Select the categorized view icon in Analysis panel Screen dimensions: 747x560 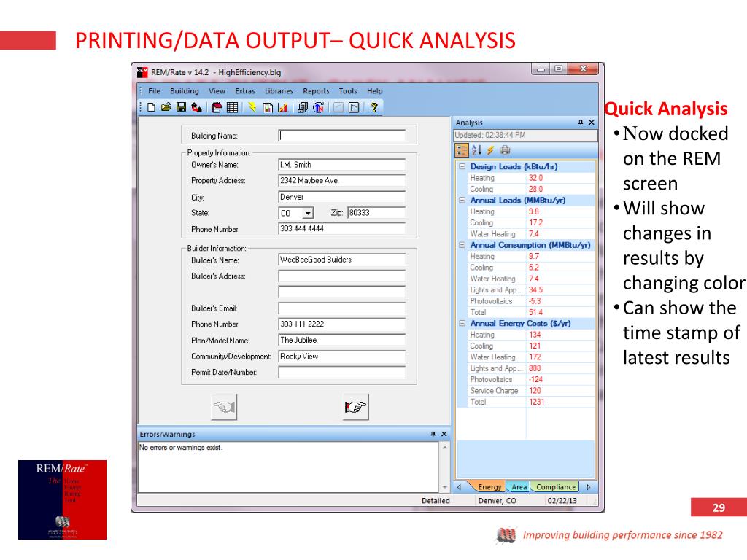[462, 150]
